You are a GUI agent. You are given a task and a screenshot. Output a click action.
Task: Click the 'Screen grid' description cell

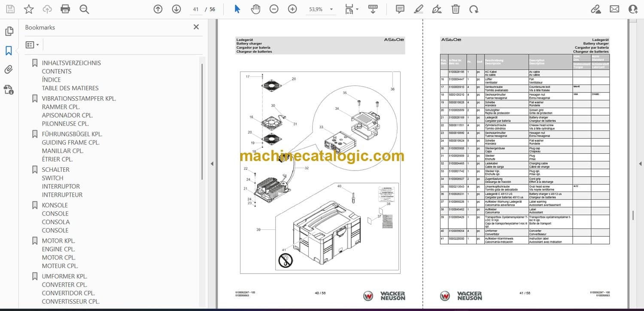click(x=537, y=110)
